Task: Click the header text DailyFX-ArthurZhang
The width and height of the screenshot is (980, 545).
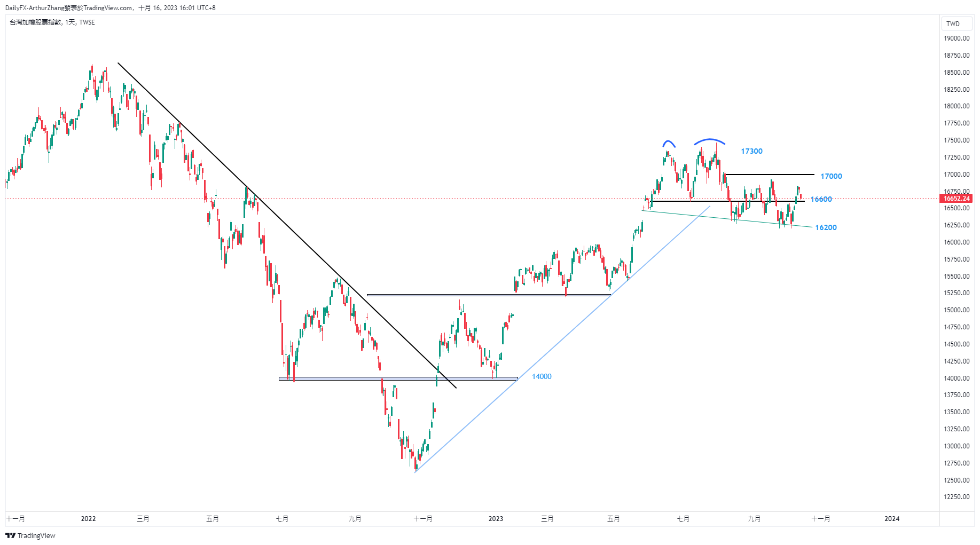Action: [x=35, y=8]
